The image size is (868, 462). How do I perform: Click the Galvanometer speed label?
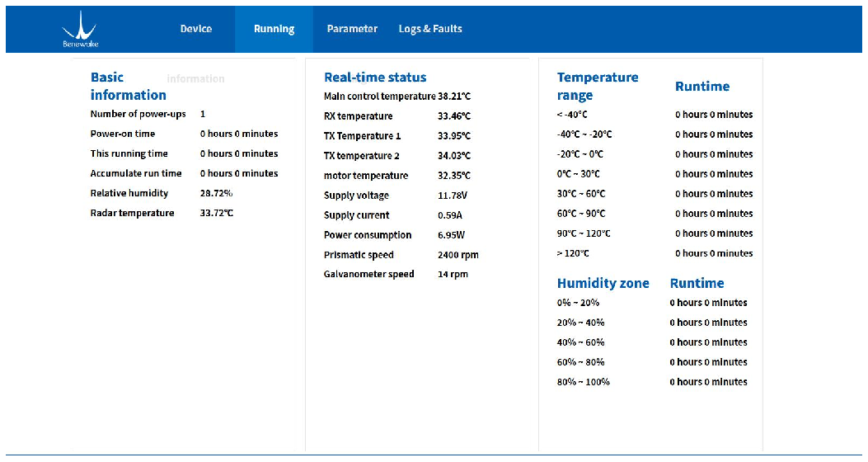[x=368, y=274]
